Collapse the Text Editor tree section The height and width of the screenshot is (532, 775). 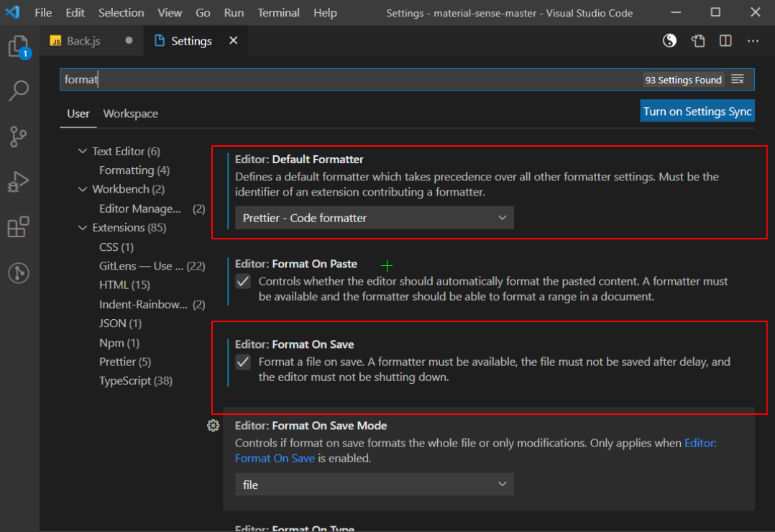(83, 151)
